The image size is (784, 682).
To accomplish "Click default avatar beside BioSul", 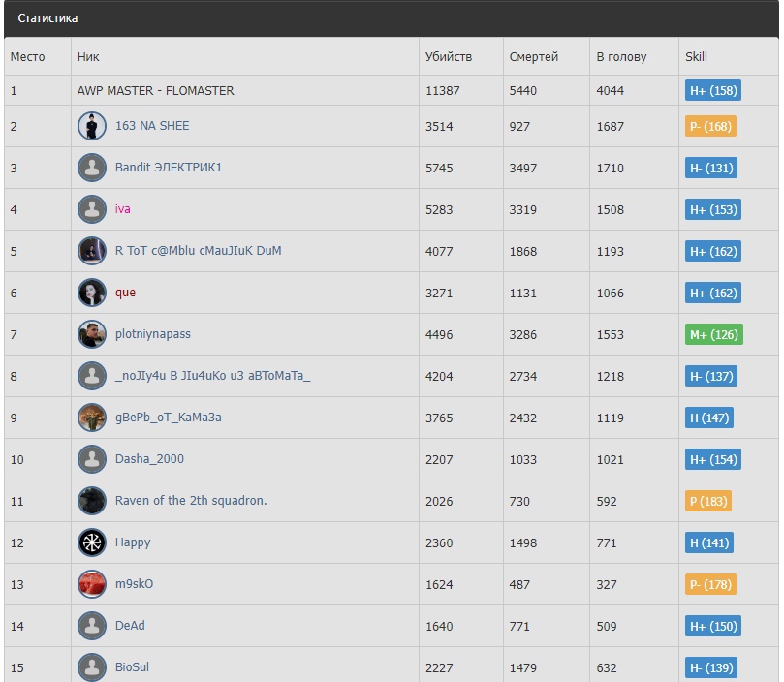I will (92, 667).
